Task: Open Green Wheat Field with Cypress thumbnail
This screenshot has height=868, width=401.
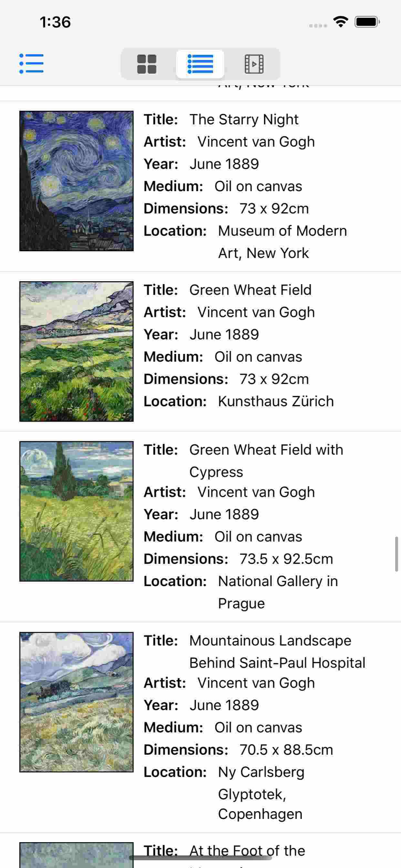Action: click(77, 511)
